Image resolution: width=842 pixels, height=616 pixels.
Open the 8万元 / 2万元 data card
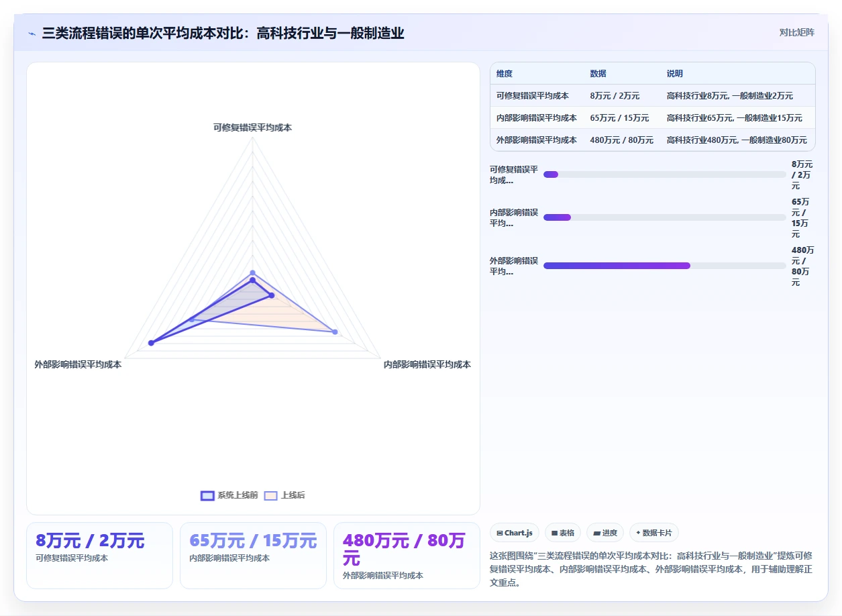(x=99, y=556)
